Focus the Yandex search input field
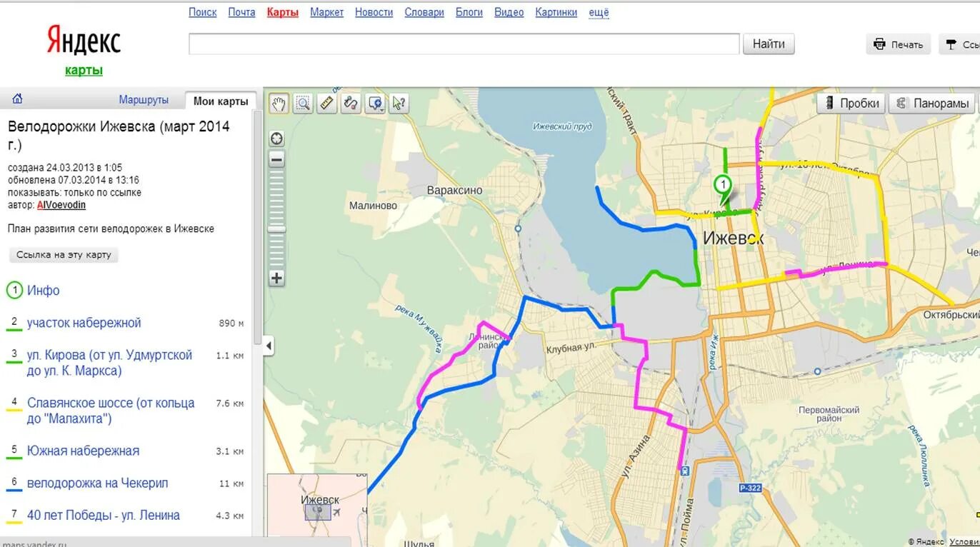The width and height of the screenshot is (980, 547). tap(464, 44)
